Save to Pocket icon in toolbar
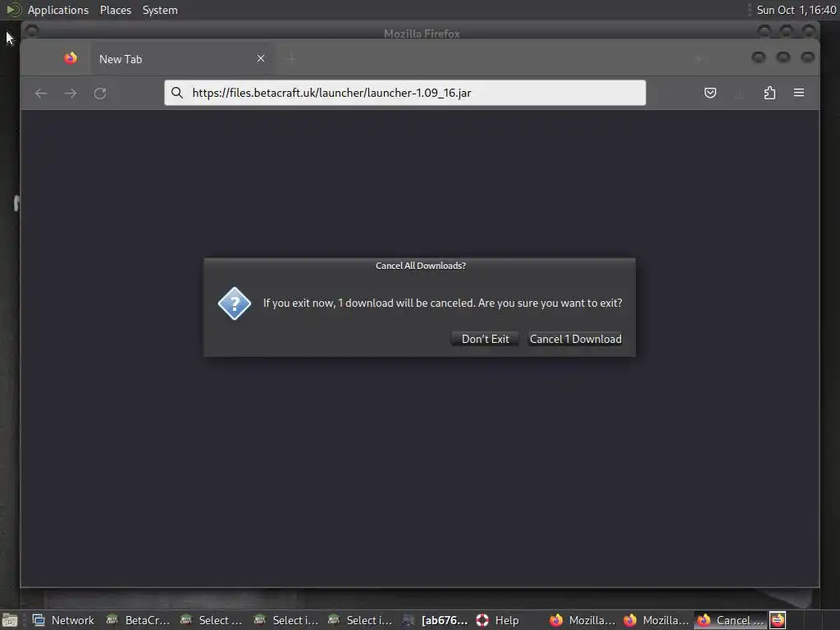The image size is (840, 630). [x=710, y=93]
